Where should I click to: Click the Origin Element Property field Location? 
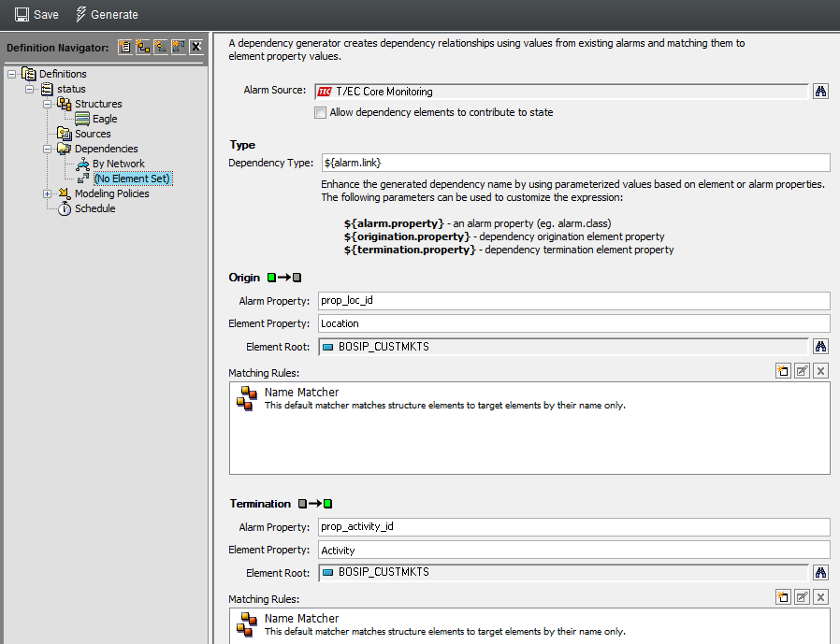coord(574,323)
